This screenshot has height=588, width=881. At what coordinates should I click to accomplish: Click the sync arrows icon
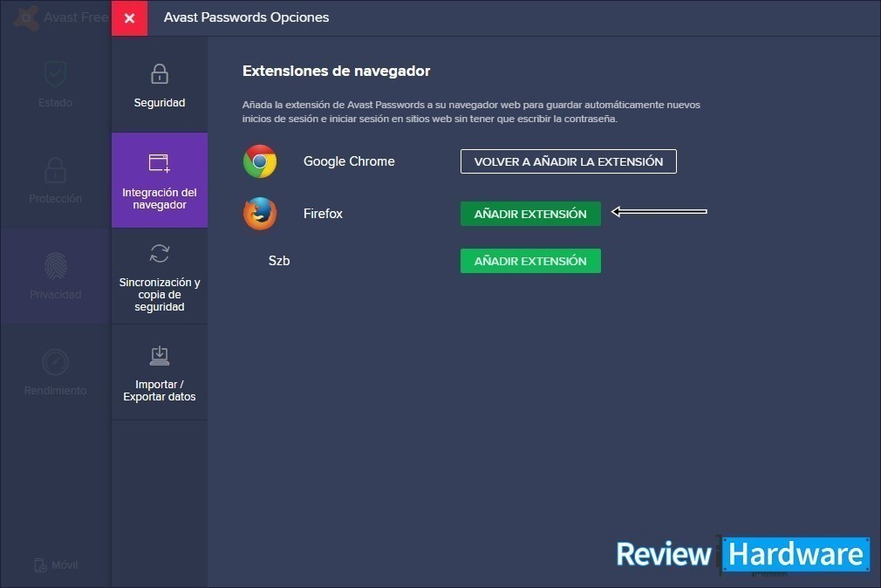pyautogui.click(x=160, y=254)
